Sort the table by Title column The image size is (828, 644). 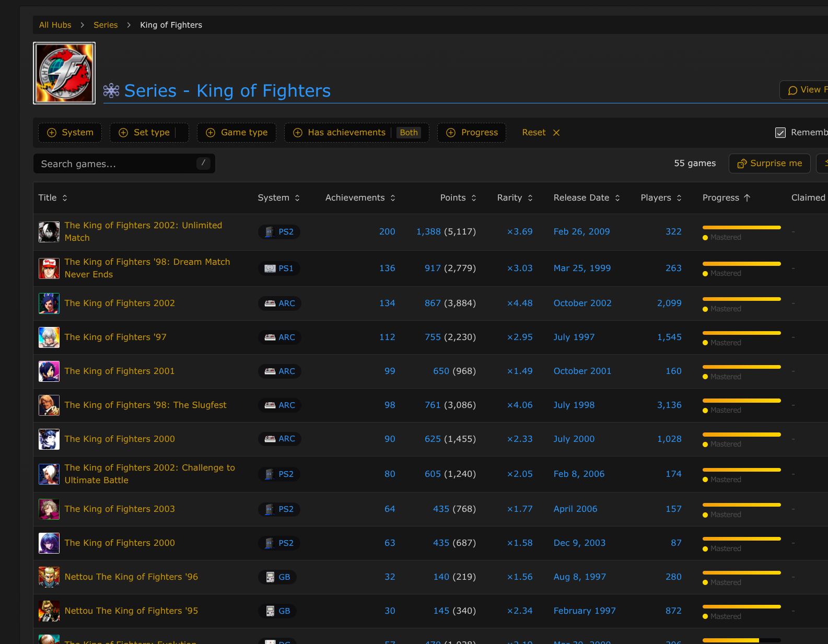tap(53, 198)
